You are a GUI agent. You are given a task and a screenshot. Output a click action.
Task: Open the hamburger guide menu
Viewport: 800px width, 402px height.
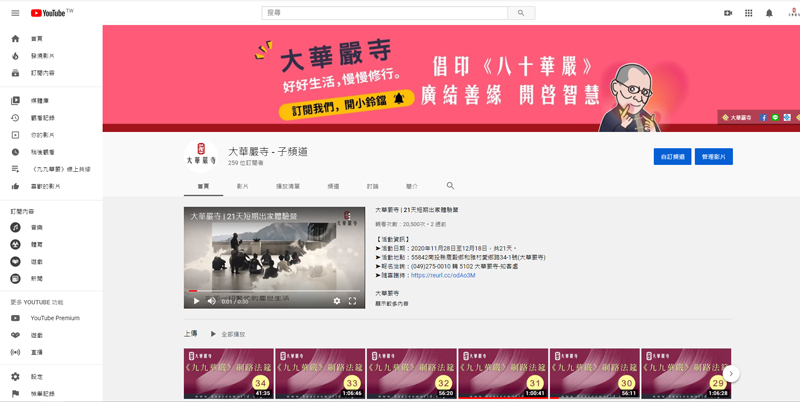(x=15, y=13)
